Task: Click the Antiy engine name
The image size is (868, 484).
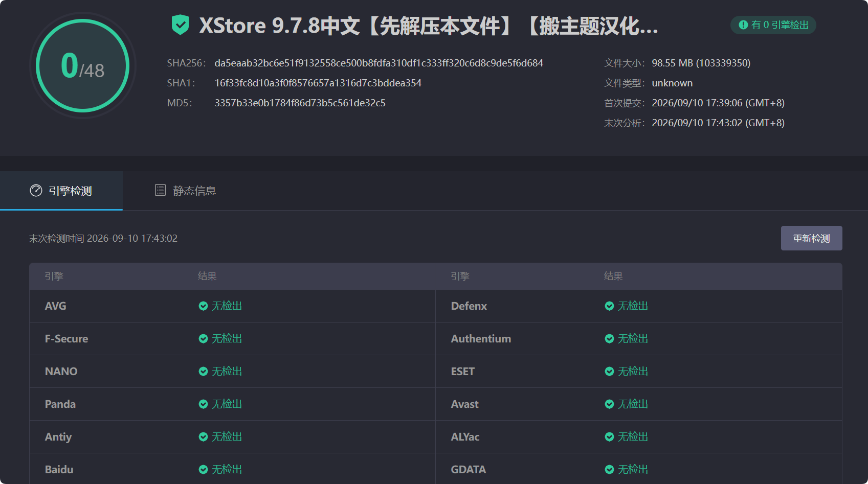Action: pyautogui.click(x=58, y=437)
